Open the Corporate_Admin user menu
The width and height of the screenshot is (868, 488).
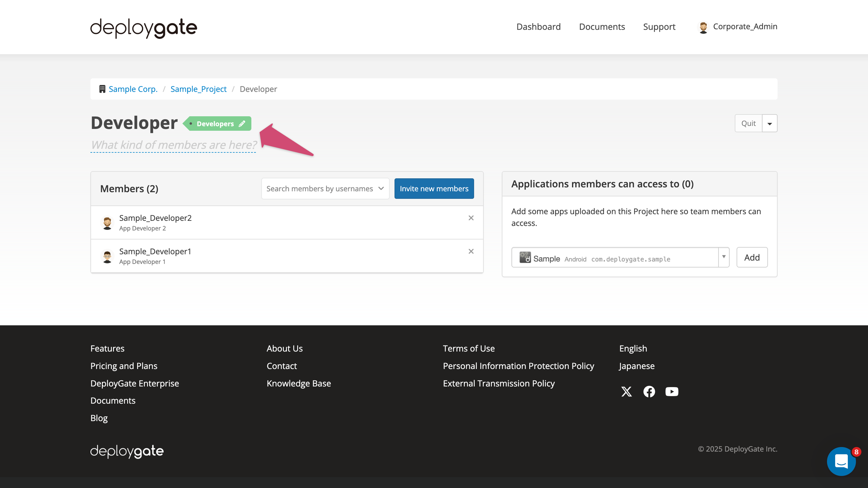pyautogui.click(x=737, y=27)
